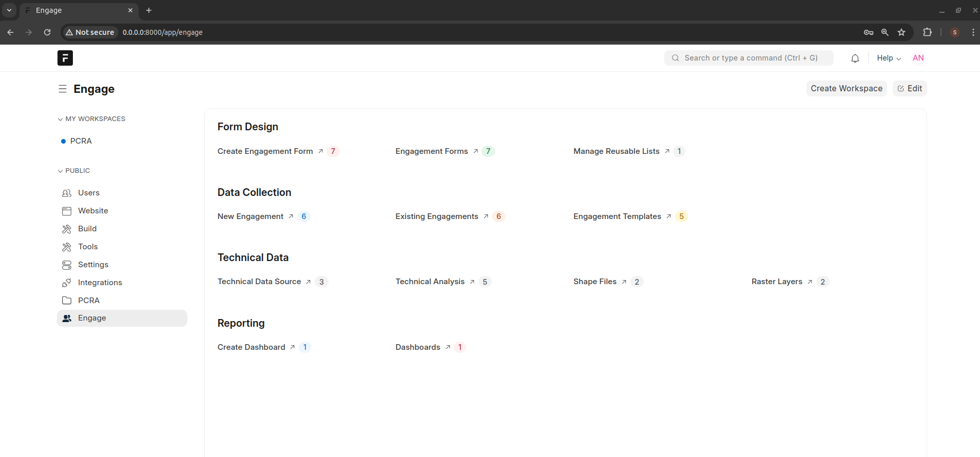
Task: Open the Create Engagement Form link
Action: click(x=265, y=151)
